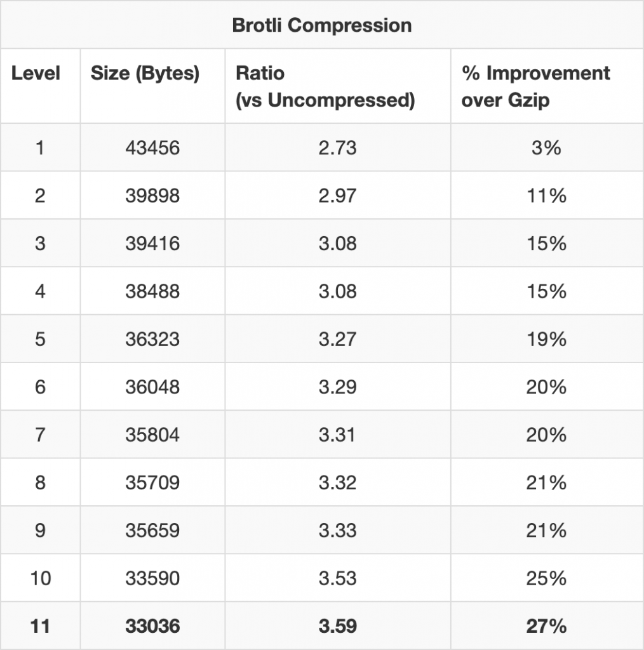
Task: Select the ratio value 3.27
Action: [x=337, y=339]
